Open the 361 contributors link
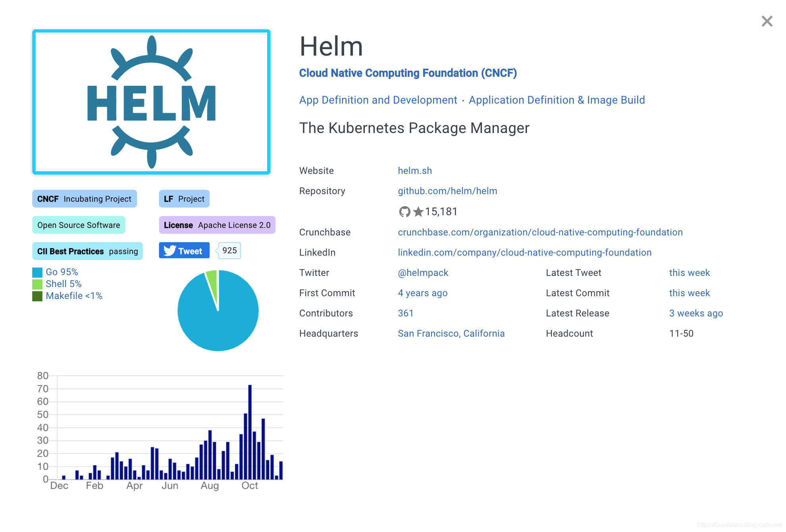The height and width of the screenshot is (532, 786). 406,313
